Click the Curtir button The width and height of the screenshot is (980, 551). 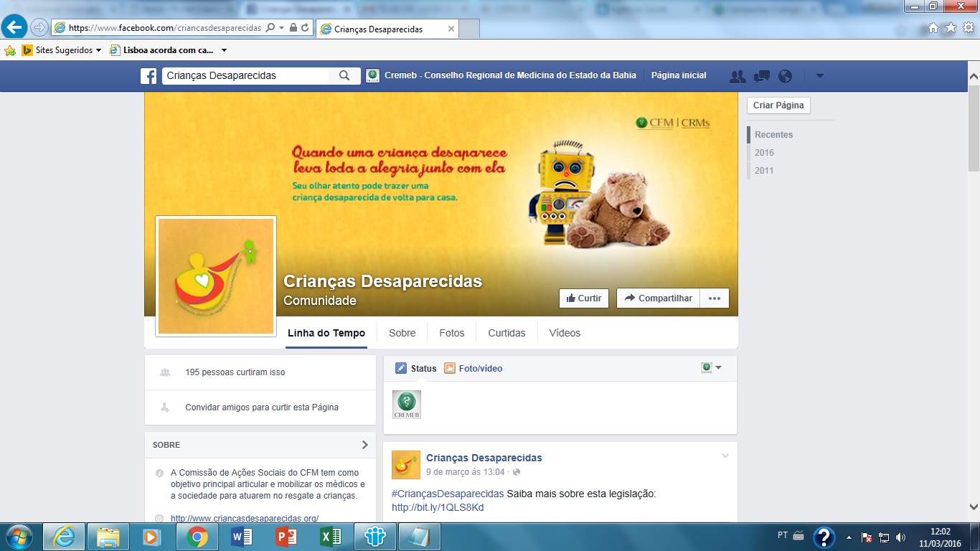click(584, 298)
